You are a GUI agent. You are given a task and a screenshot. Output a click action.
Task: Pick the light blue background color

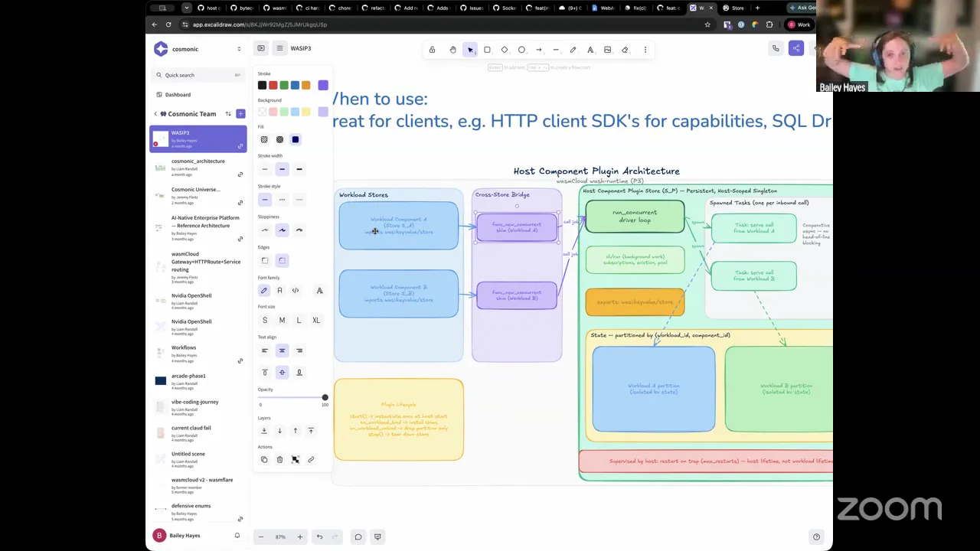(295, 112)
